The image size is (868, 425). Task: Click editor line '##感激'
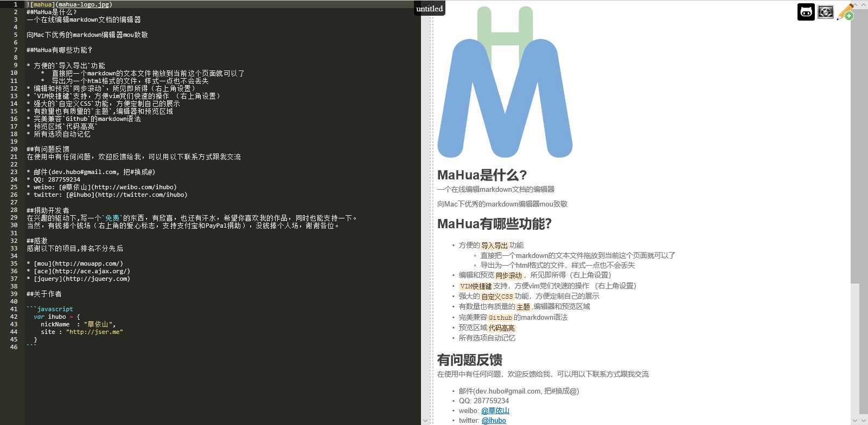[x=37, y=241]
